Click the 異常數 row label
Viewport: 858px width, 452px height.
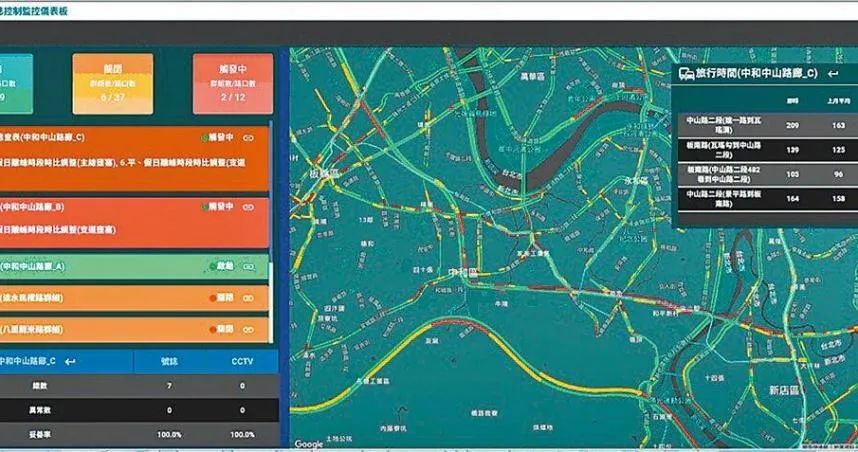click(40, 410)
